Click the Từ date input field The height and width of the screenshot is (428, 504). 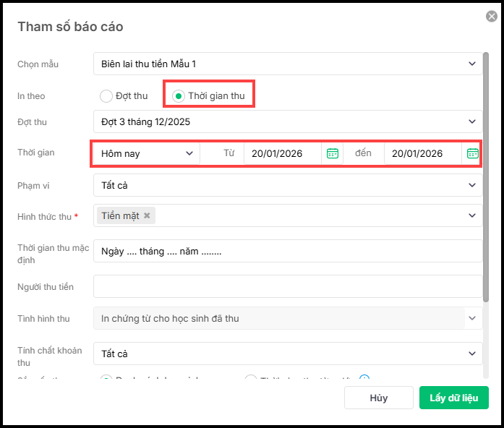coord(282,153)
